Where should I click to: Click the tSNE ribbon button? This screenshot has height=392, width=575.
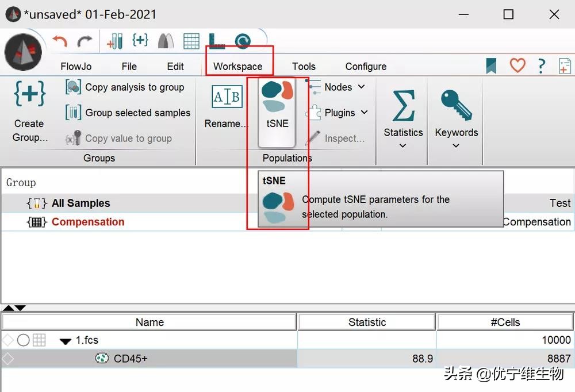[x=277, y=112]
